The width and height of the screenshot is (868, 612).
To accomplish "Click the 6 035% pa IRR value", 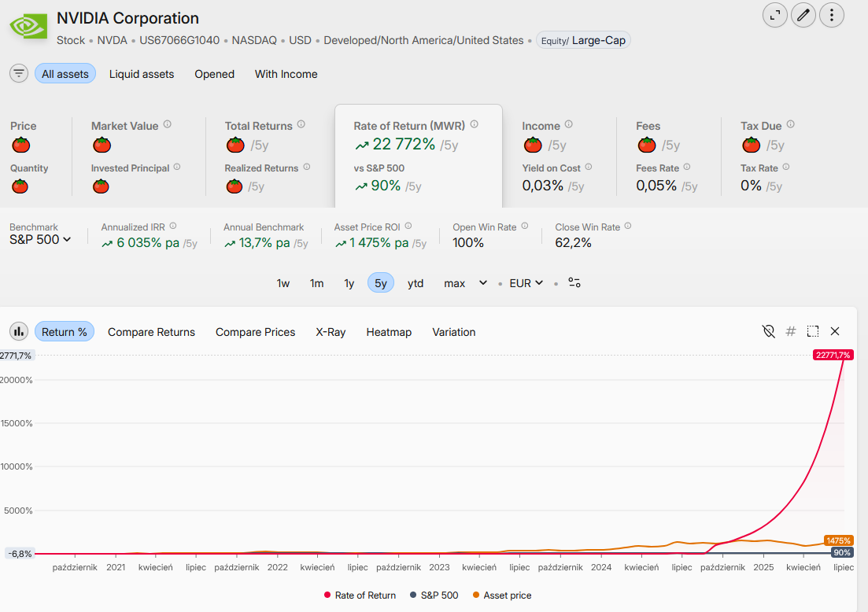I will coord(148,243).
